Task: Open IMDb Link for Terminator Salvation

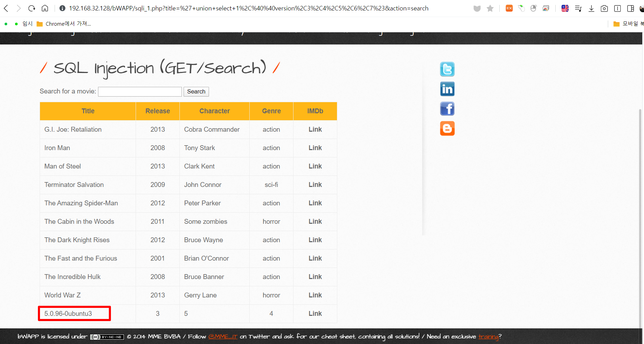Action: 315,185
